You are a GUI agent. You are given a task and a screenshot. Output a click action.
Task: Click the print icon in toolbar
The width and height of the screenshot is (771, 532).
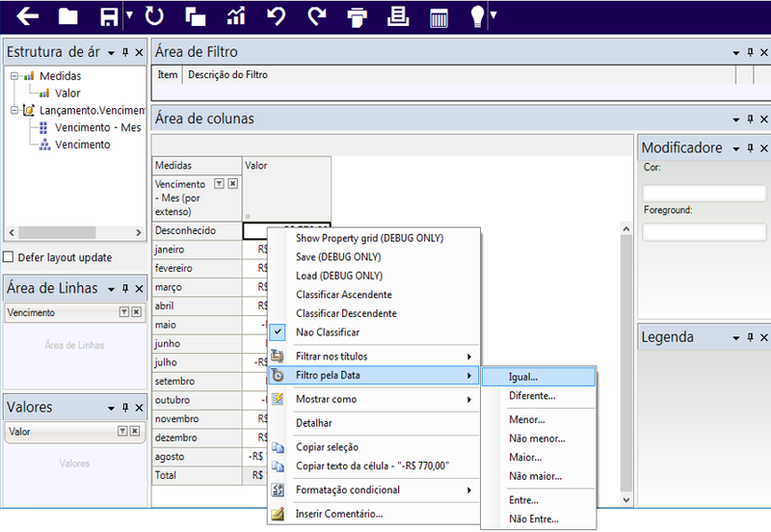pyautogui.click(x=357, y=17)
